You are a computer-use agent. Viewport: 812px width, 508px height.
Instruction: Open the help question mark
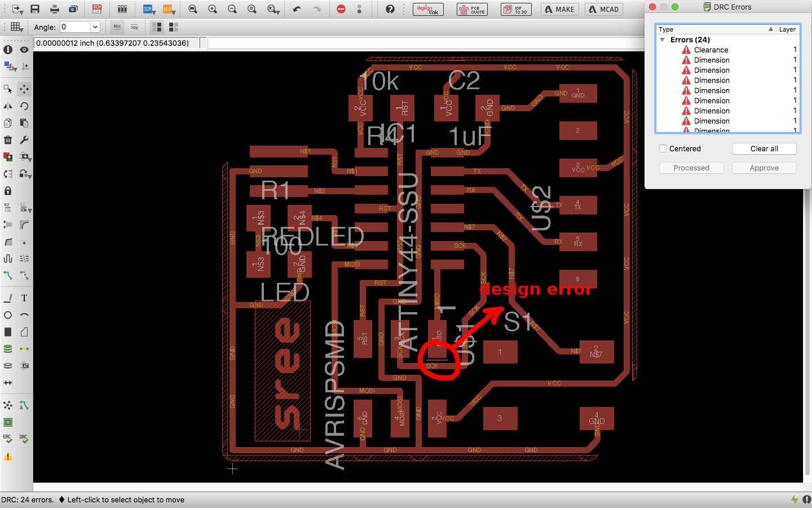[390, 9]
